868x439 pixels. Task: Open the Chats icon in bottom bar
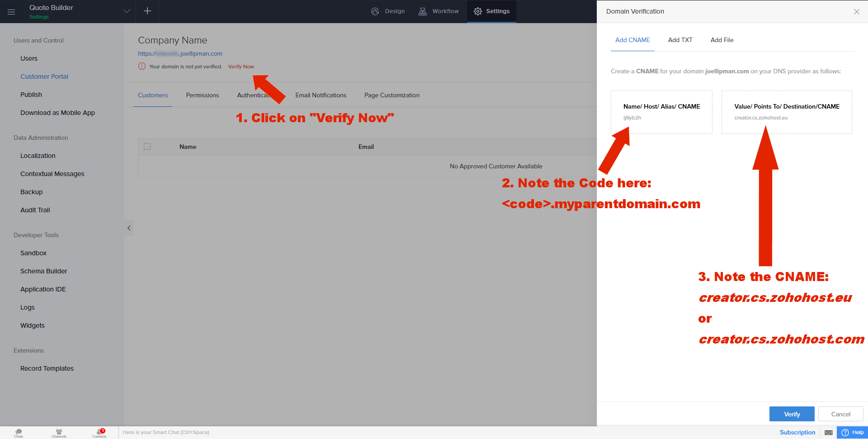pos(19,433)
